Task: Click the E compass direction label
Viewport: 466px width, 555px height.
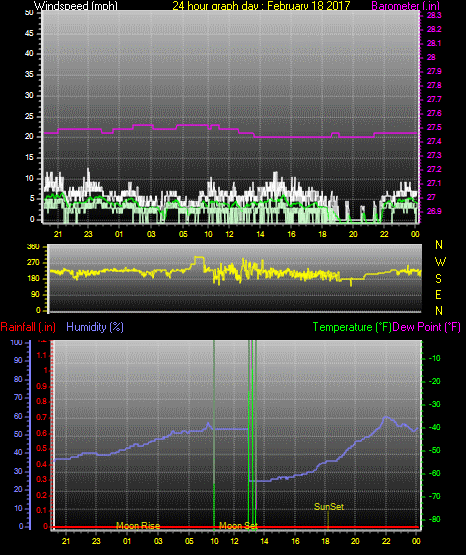Action: pos(438,295)
